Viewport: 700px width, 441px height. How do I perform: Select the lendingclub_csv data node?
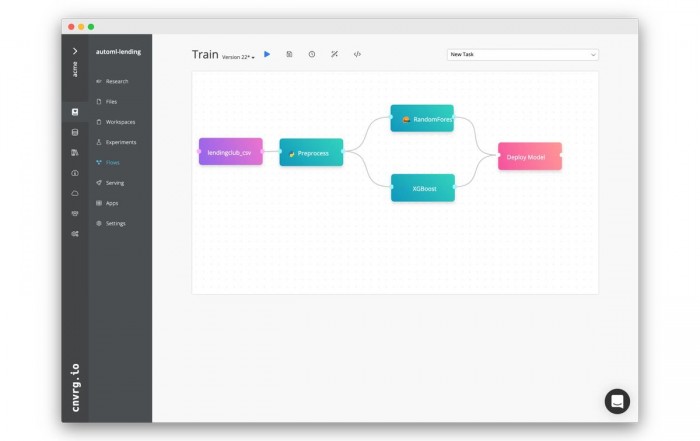[x=230, y=152]
